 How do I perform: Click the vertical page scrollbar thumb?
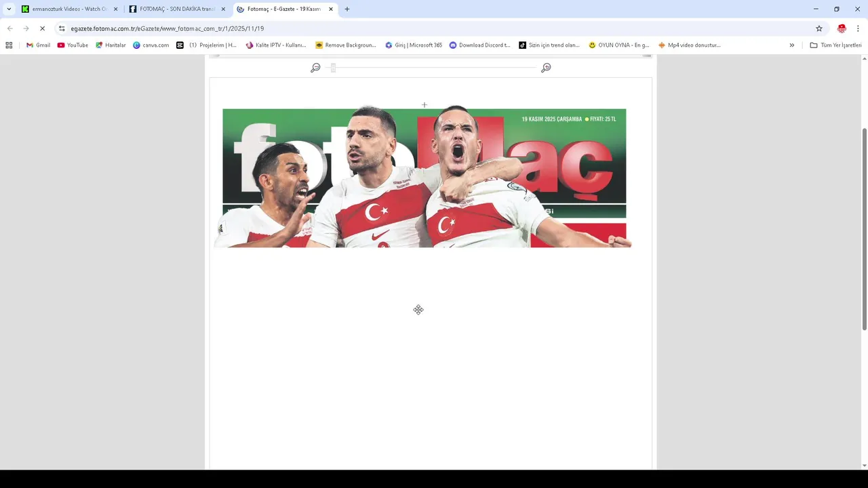point(864,228)
